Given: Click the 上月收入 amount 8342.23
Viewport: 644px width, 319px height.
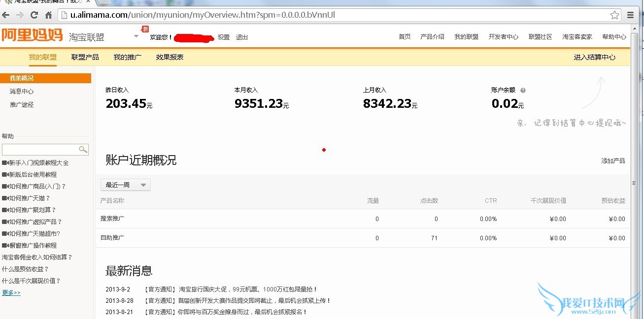Looking at the screenshot, I should pos(387,103).
